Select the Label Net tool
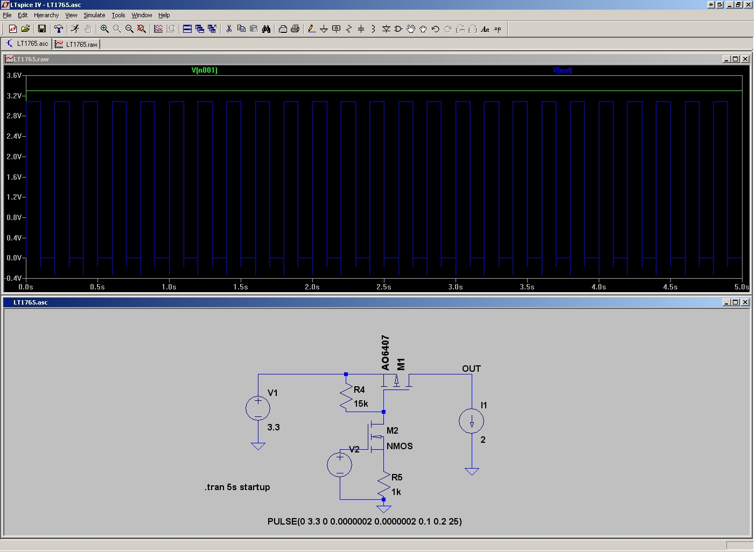The height and width of the screenshot is (552, 756). (x=337, y=29)
